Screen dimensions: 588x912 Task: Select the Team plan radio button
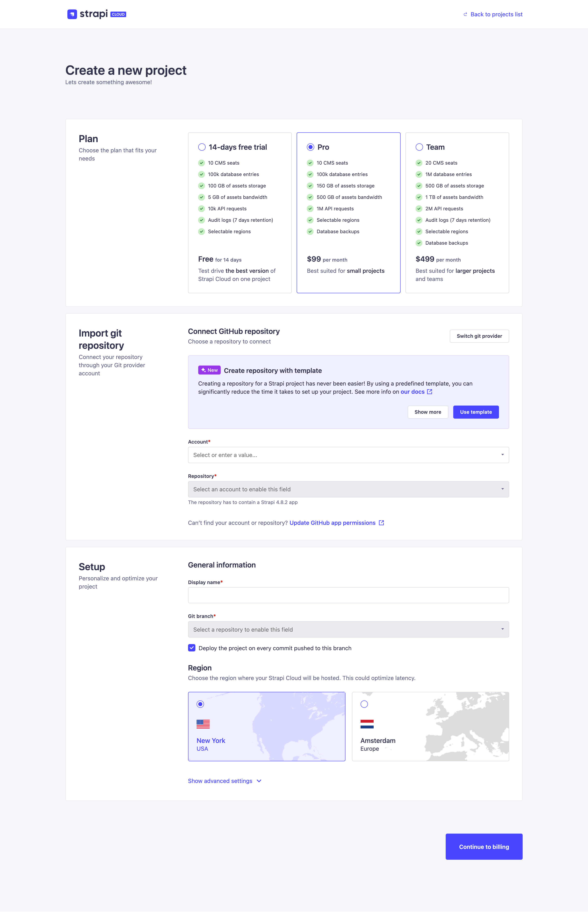tap(419, 147)
